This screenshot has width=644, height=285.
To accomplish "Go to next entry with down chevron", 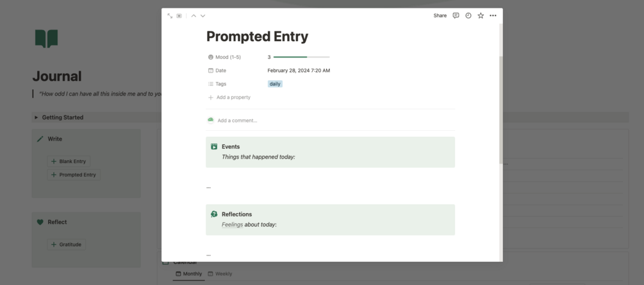I will pos(203,15).
